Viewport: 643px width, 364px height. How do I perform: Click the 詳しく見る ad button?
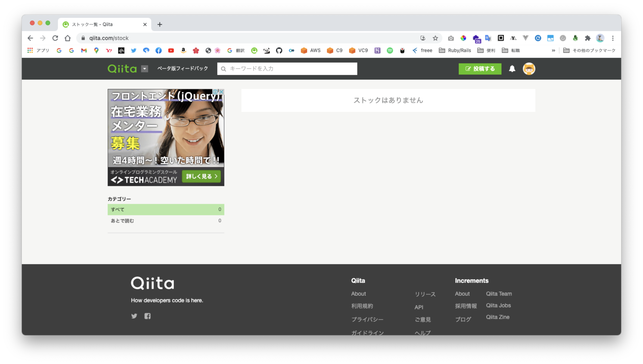coord(201,176)
